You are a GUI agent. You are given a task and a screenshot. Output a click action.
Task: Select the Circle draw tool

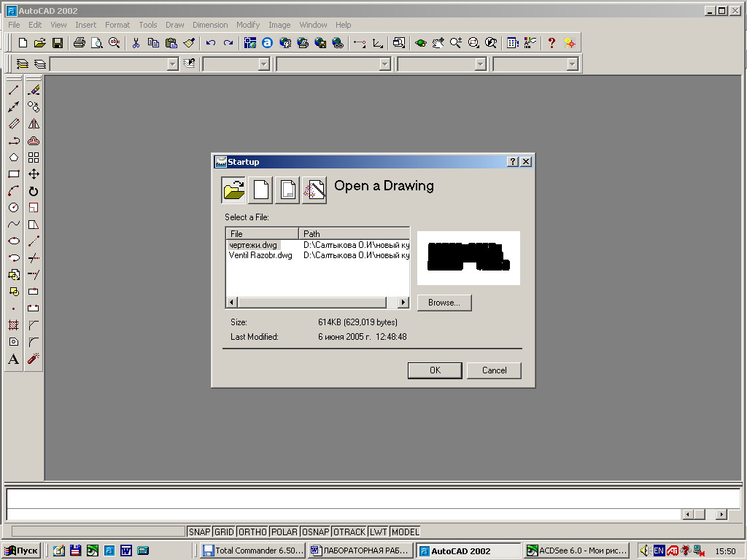14,208
